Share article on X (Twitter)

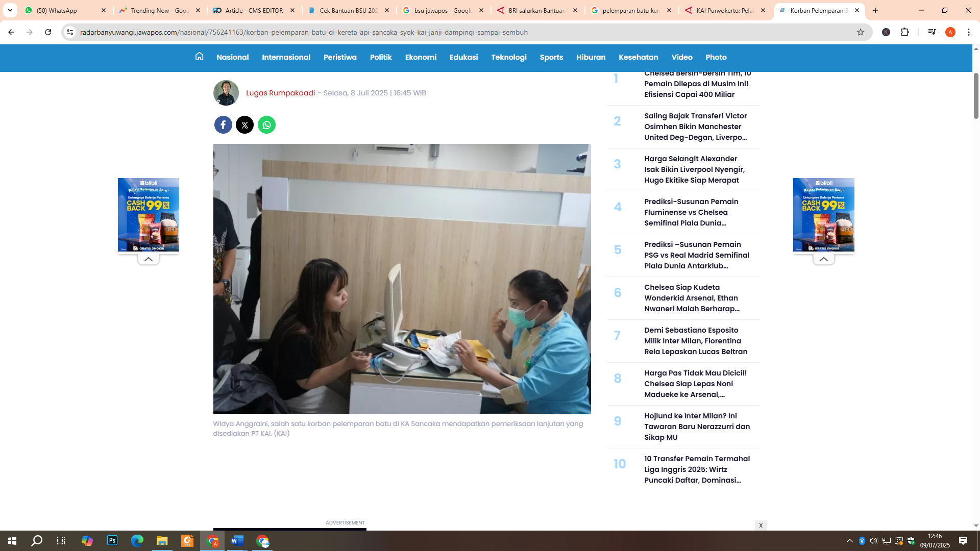245,125
